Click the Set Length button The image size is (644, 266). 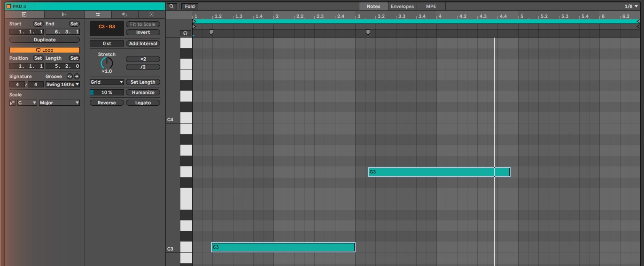(143, 82)
